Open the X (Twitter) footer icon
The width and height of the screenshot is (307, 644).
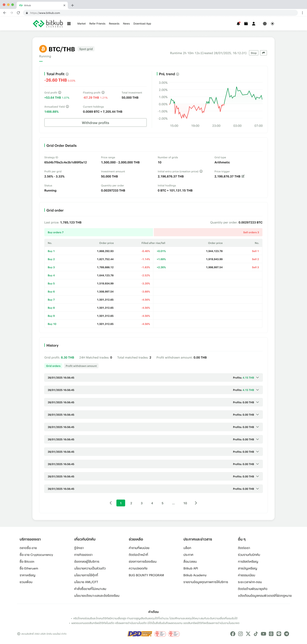[x=248, y=634]
